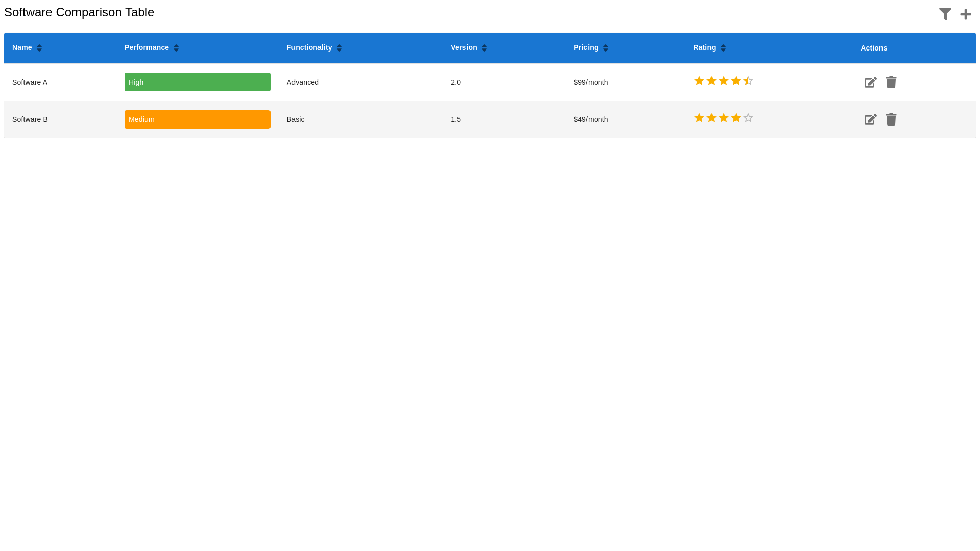Click the Software B star rating
Screen dimensions: 980x551
724,118
